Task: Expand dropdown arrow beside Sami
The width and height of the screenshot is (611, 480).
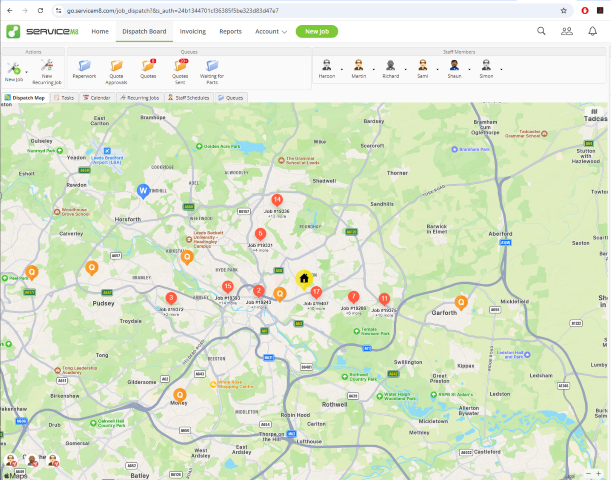Action: 438,69
